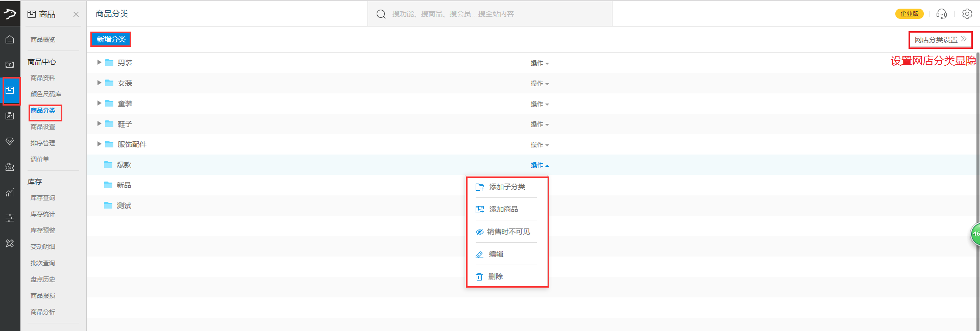Collapse the 操作 dropdown for 爆款

coord(539,165)
